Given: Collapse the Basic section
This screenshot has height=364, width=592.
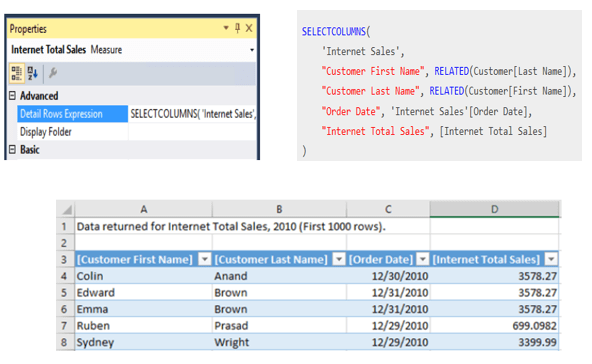Looking at the screenshot, I should [x=12, y=150].
